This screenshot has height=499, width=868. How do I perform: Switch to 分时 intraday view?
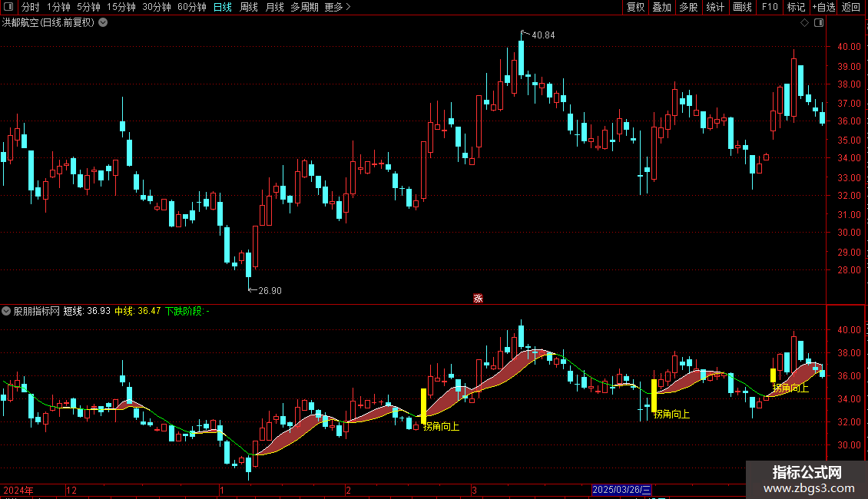[31, 7]
